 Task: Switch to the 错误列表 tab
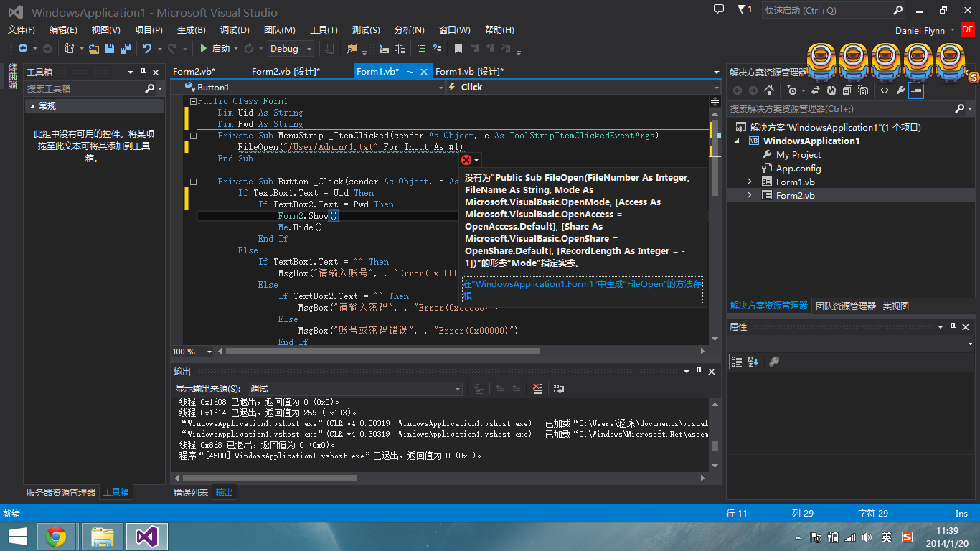click(x=191, y=492)
